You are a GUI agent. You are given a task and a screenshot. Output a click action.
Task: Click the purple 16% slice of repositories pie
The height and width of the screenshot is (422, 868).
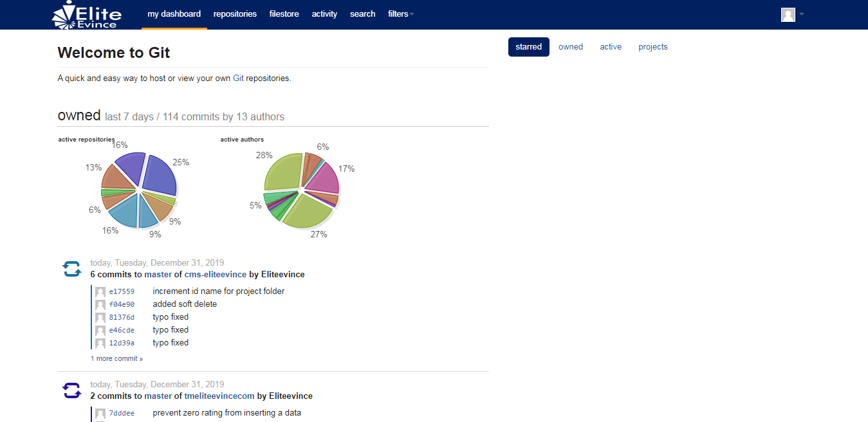(131, 168)
